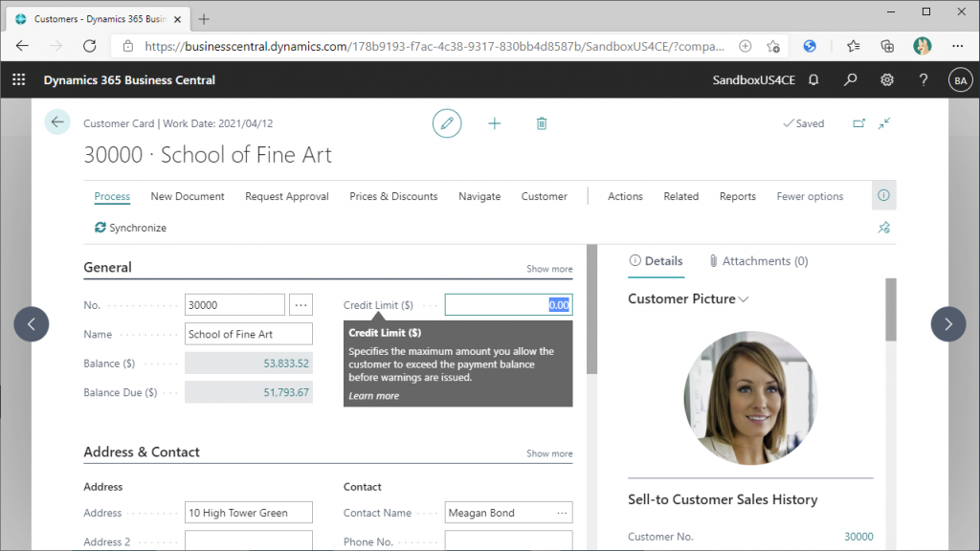Open the browser favorites list
Image resolution: width=980 pixels, height=551 pixels.
tap(853, 46)
